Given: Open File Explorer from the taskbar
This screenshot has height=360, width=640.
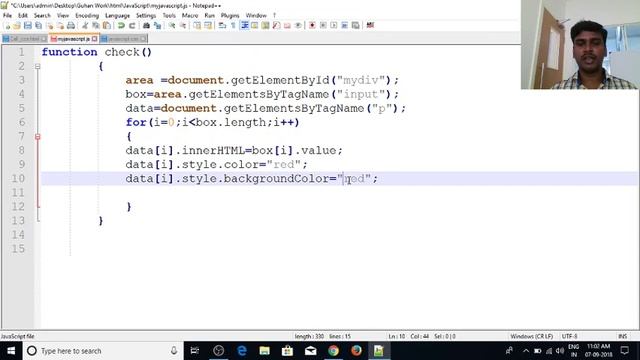Looking at the screenshot, I should (x=264, y=351).
